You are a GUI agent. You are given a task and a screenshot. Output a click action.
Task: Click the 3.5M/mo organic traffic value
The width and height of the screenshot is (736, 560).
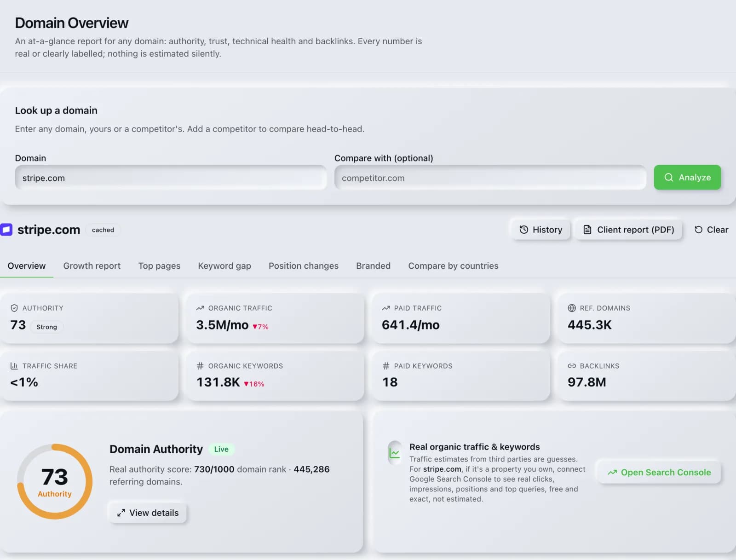[x=222, y=325]
